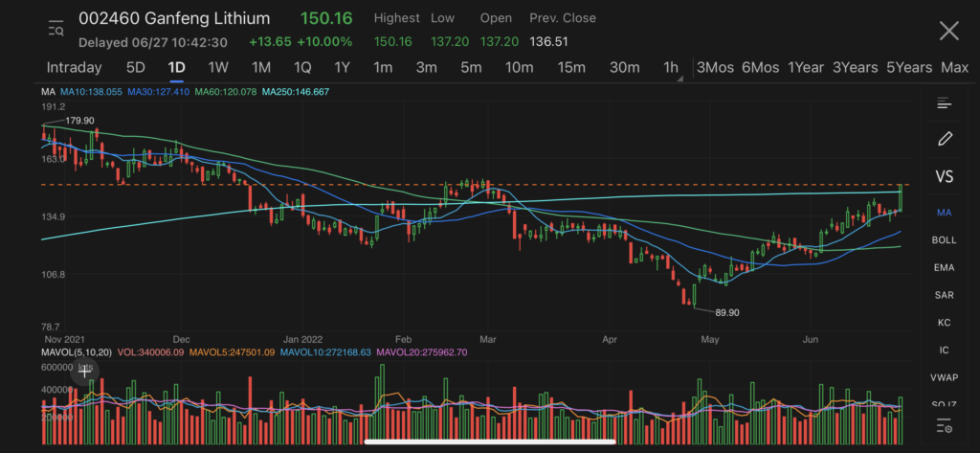
Task: Select the 1D timeframe tab
Action: click(177, 68)
